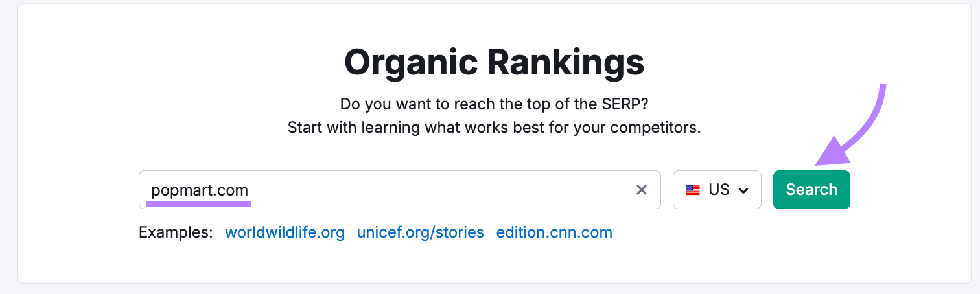The width and height of the screenshot is (980, 294).
Task: Click the popmart.com text in the field
Action: click(200, 190)
